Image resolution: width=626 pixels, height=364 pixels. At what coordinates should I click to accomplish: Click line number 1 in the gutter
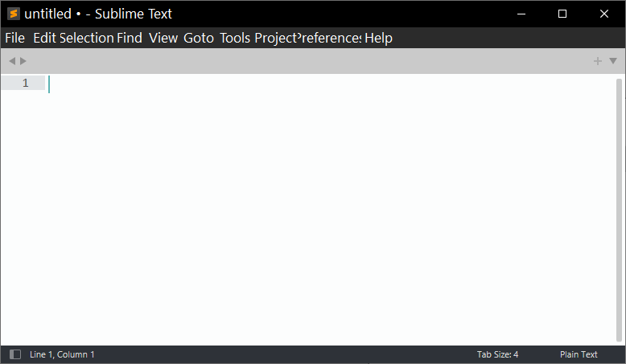[x=25, y=84]
